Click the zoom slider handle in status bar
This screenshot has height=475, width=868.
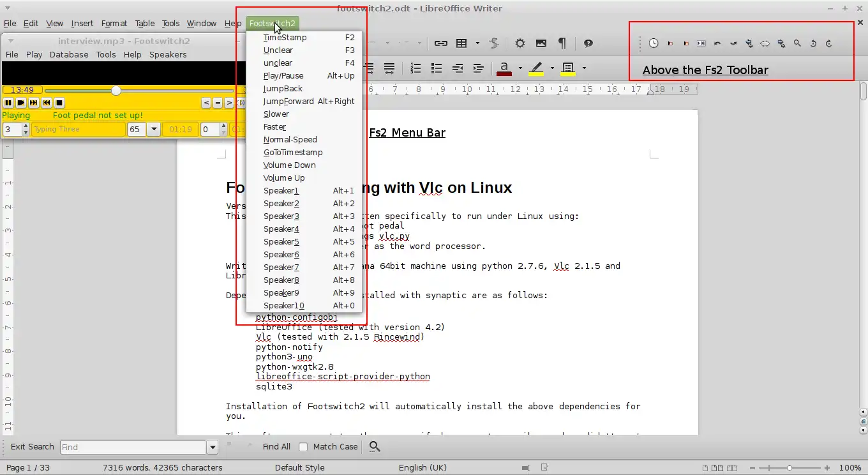point(789,468)
